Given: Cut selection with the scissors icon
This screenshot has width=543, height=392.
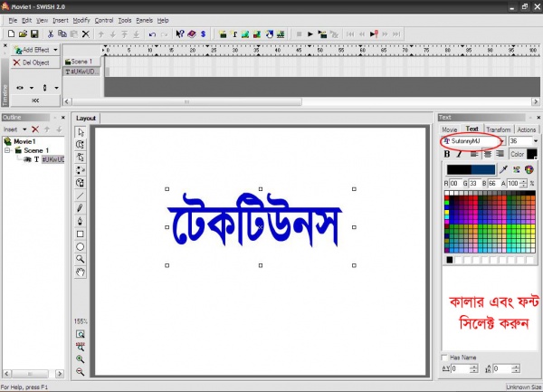Looking at the screenshot, I should (51, 33).
